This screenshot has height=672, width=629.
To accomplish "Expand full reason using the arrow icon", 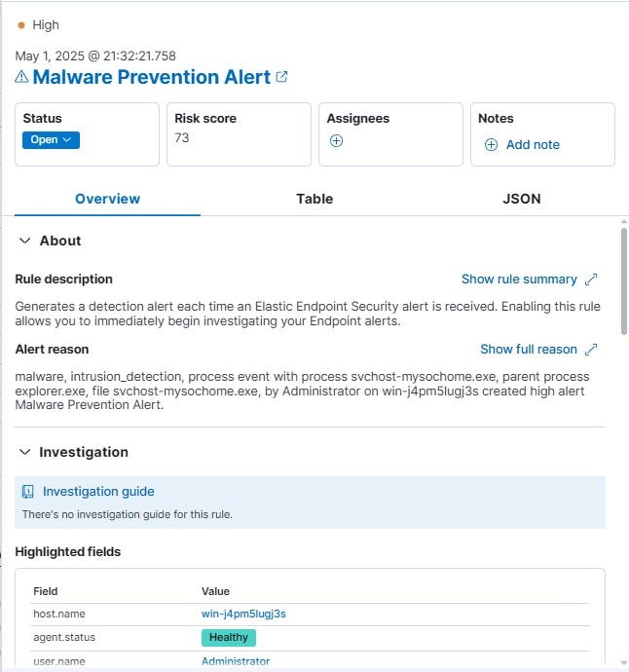I will click(x=591, y=350).
